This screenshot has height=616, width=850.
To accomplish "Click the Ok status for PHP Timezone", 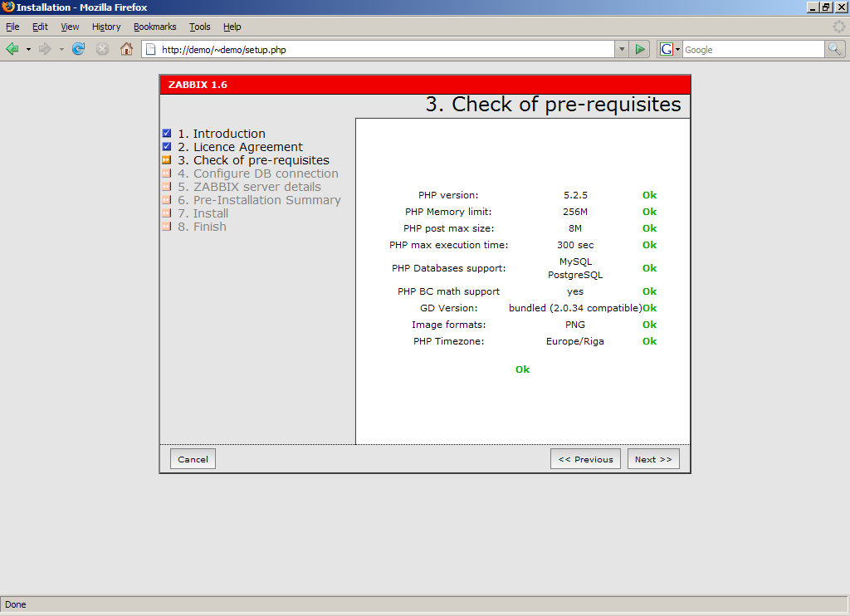I will pyautogui.click(x=649, y=341).
